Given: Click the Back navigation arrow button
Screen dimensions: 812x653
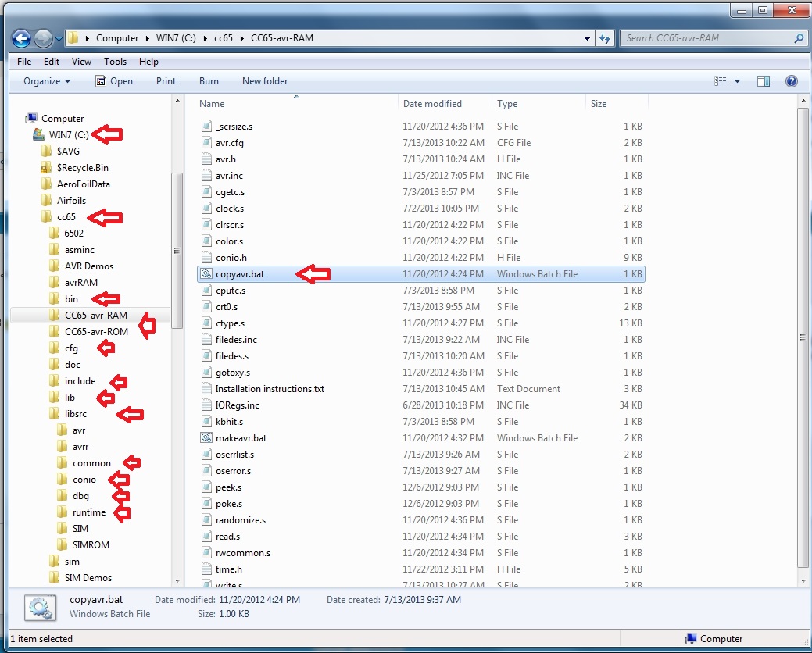Looking at the screenshot, I should coord(22,37).
